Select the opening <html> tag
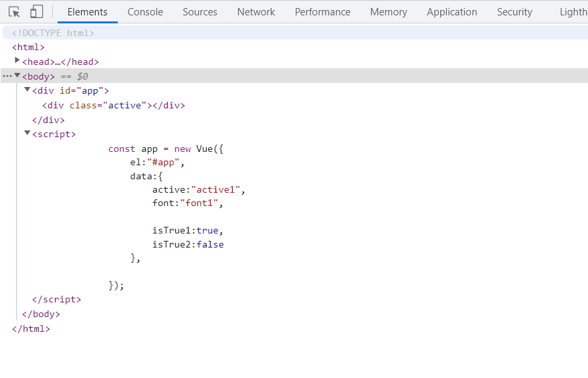This screenshot has width=588, height=378. click(28, 48)
